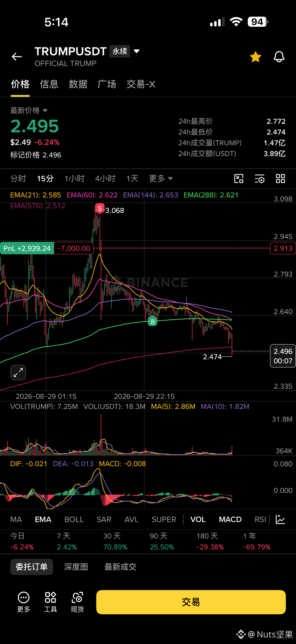The width and height of the screenshot is (296, 644).
Task: Tap the current price 2.496 countdown tag
Action: [283, 356]
